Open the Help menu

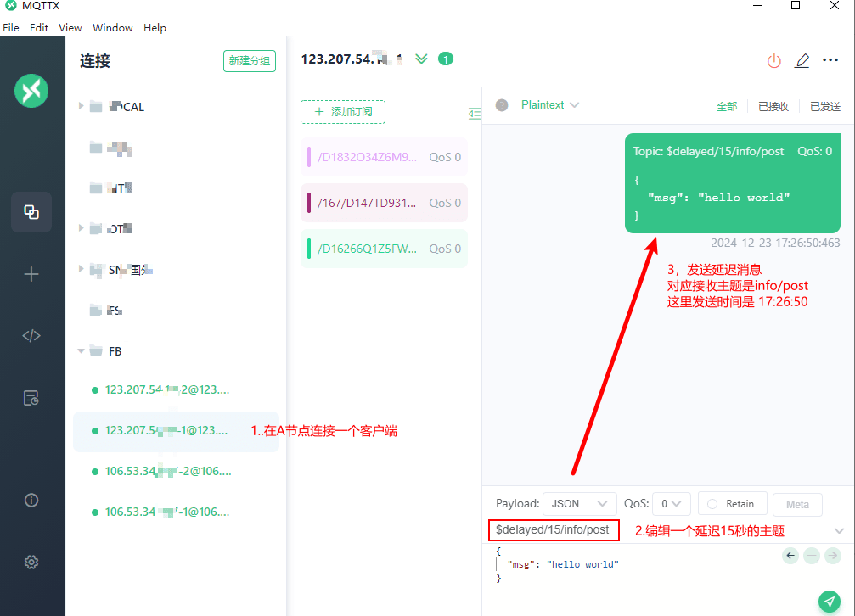coord(155,27)
